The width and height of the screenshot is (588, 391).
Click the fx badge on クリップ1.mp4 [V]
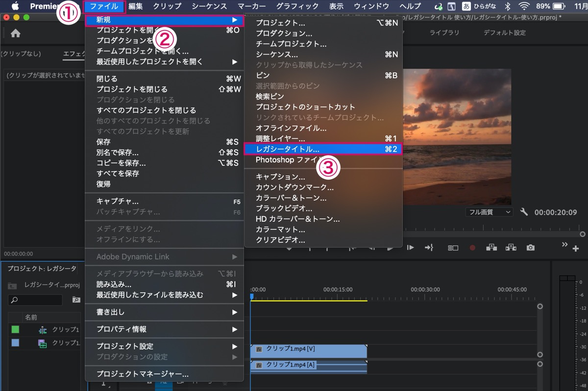pyautogui.click(x=259, y=349)
